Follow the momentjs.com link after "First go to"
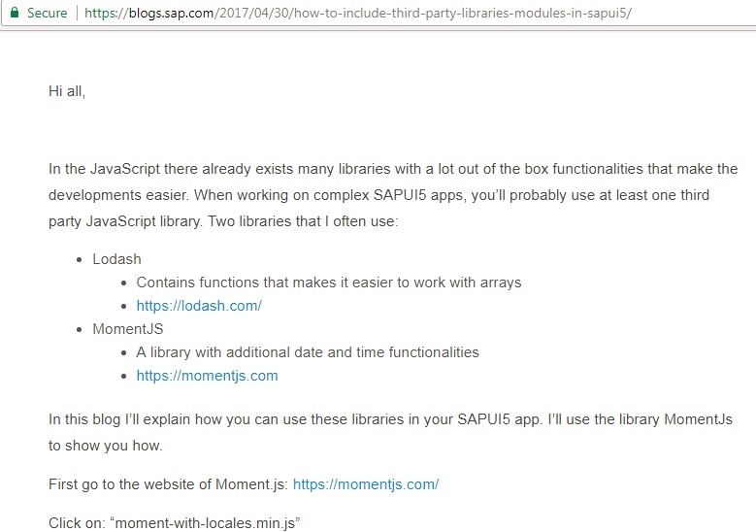 coord(366,483)
